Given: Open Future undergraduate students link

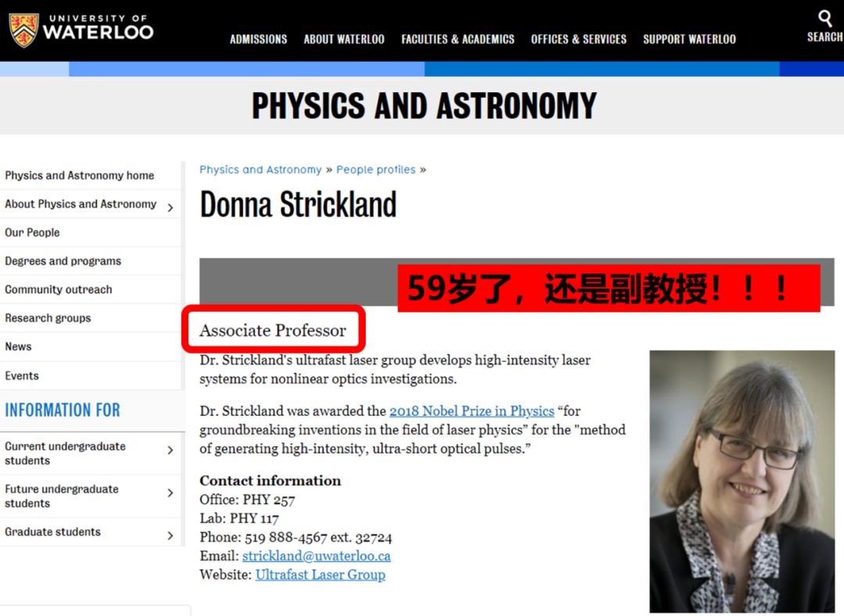Looking at the screenshot, I should (62, 496).
